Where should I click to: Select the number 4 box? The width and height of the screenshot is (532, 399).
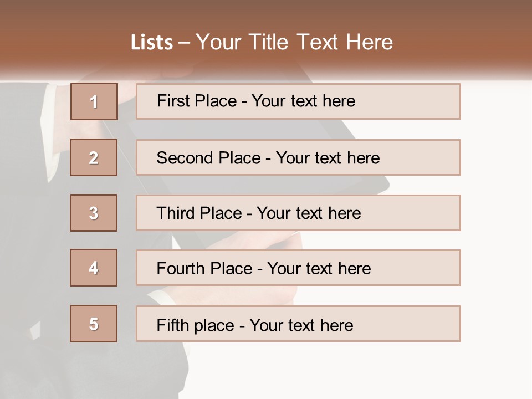(x=94, y=268)
